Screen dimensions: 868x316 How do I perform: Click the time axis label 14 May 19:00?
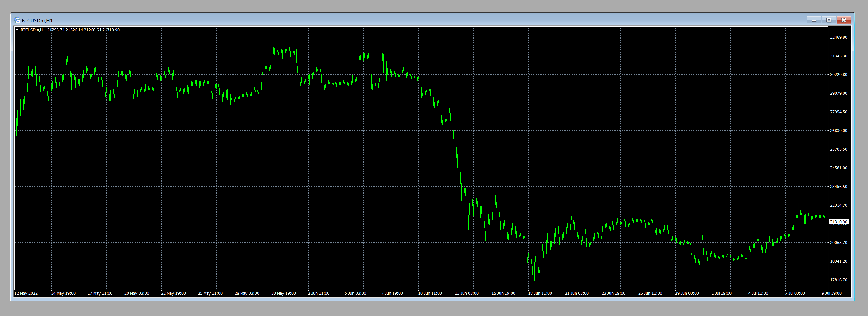point(63,293)
